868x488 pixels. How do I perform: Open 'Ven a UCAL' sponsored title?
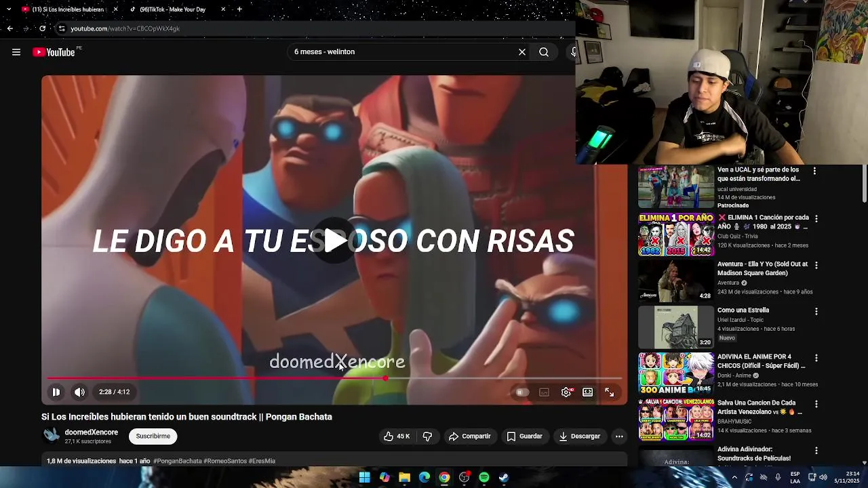(759, 174)
